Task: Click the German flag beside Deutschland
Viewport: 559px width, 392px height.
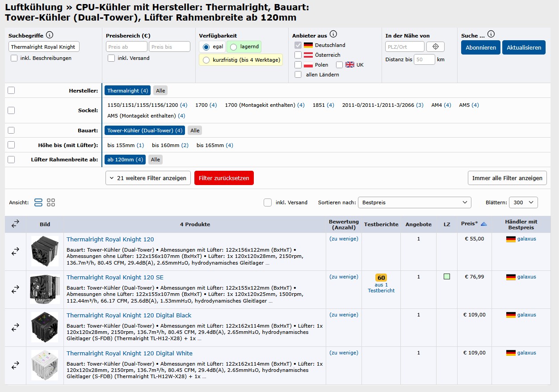Action: coord(308,45)
